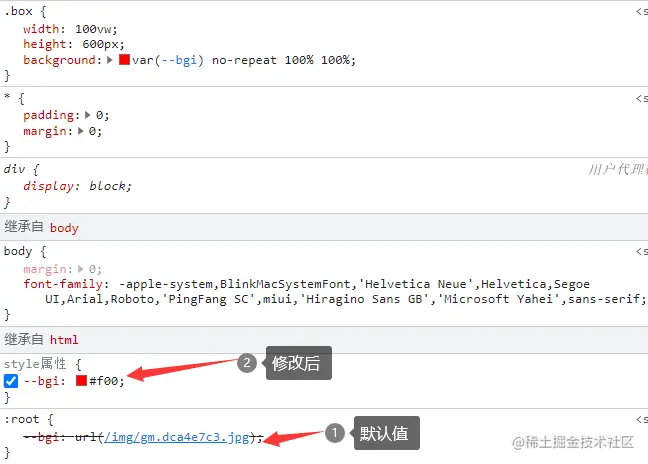Open source link of * rule
This screenshot has width=648, height=464.
click(x=642, y=98)
